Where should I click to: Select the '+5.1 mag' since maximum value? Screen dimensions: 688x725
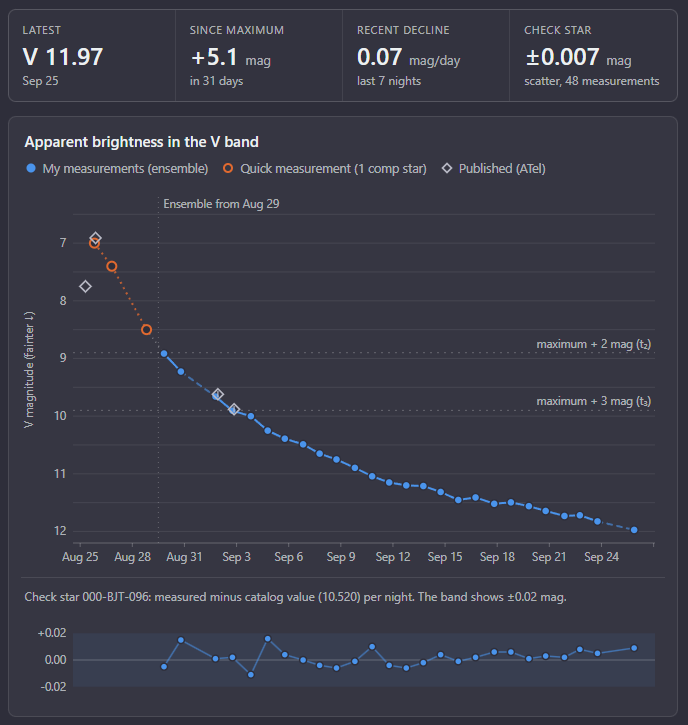pos(231,58)
